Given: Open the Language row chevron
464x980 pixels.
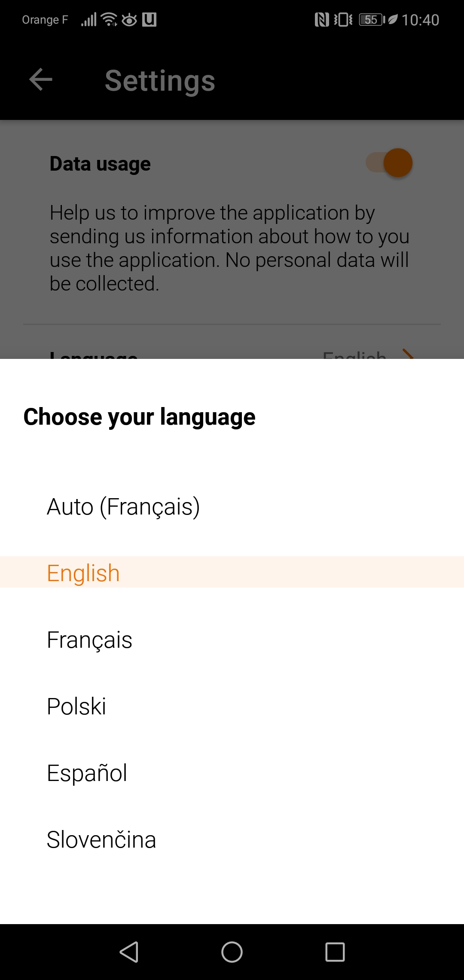Looking at the screenshot, I should click(409, 356).
